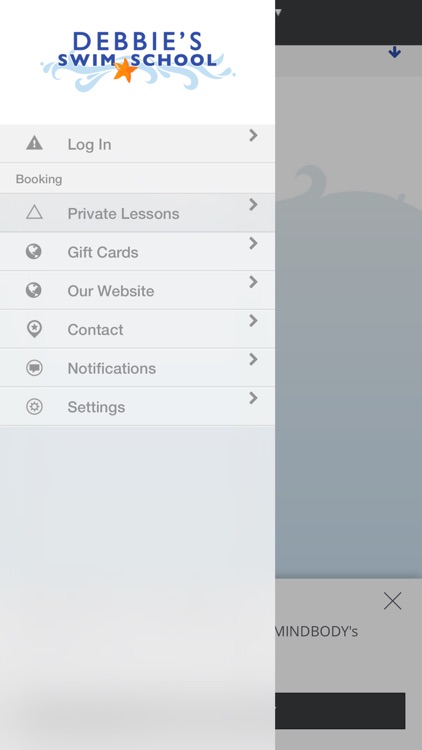Dismiss the MINDBODY banner with the X

point(392,601)
